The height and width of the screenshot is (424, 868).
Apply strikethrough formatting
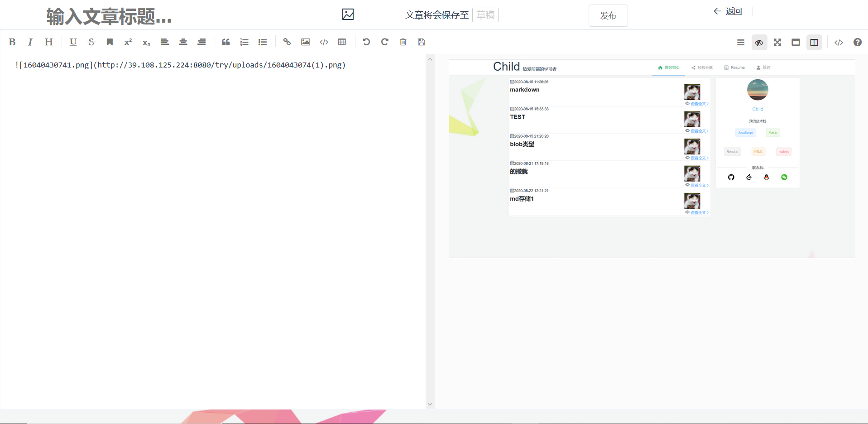[x=91, y=42]
